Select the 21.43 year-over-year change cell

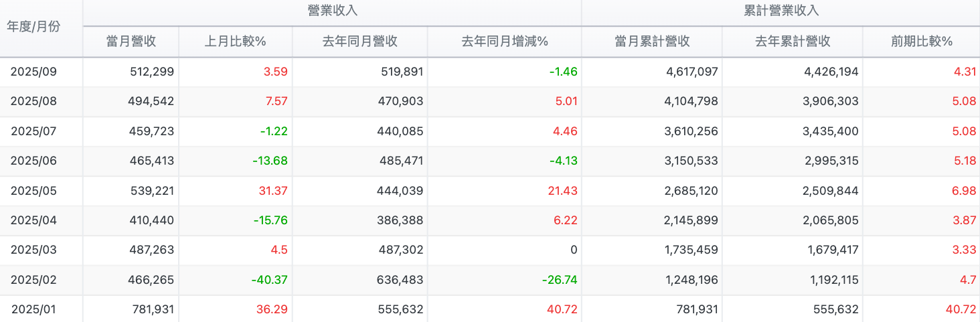tap(561, 191)
